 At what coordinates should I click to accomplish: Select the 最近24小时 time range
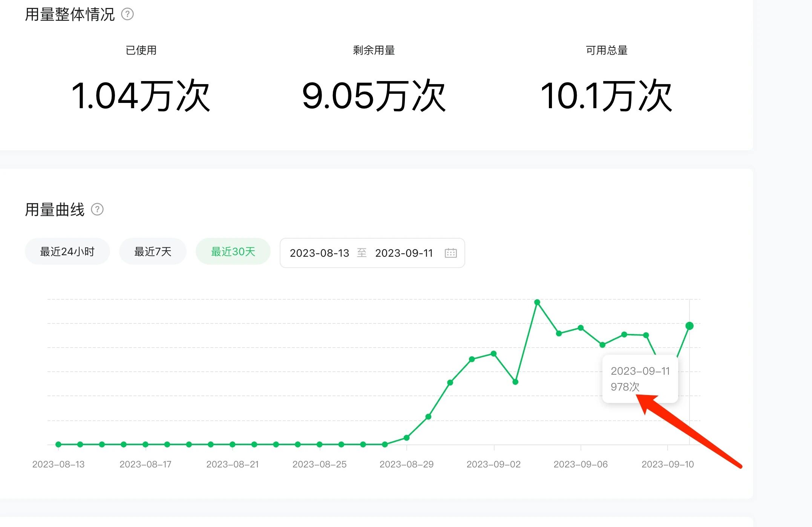pos(67,251)
